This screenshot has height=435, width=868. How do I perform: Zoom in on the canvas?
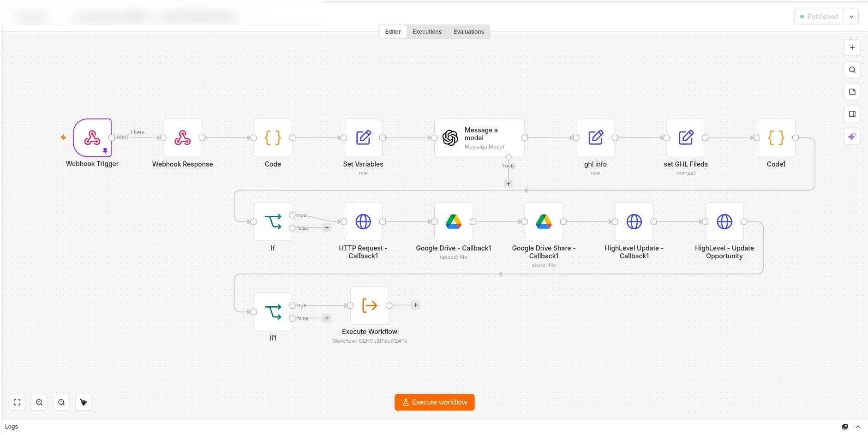click(39, 402)
